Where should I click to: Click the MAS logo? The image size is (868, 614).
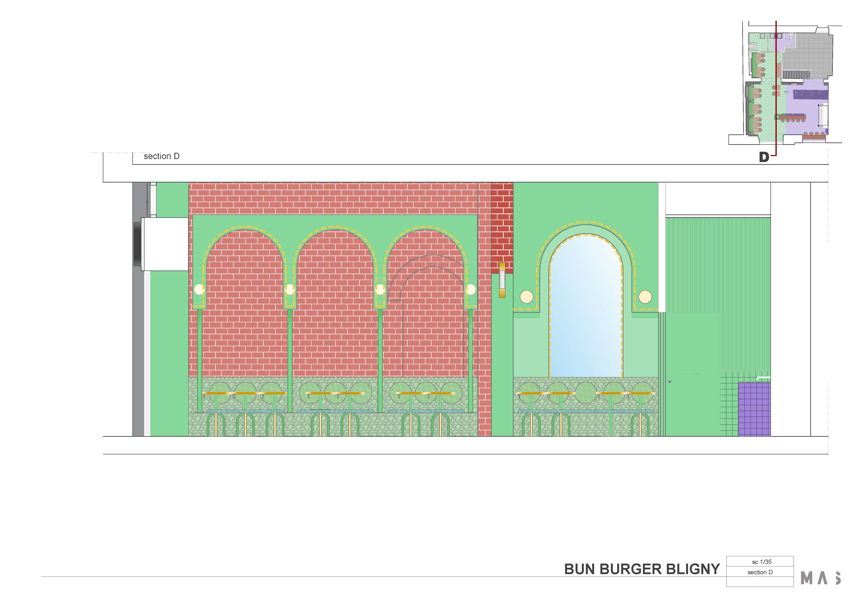click(x=821, y=578)
